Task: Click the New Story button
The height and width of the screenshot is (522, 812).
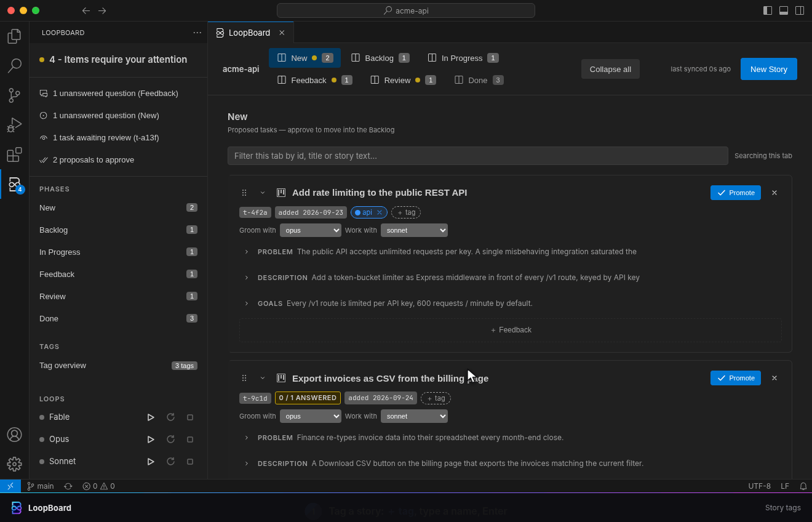Action: tap(769, 69)
